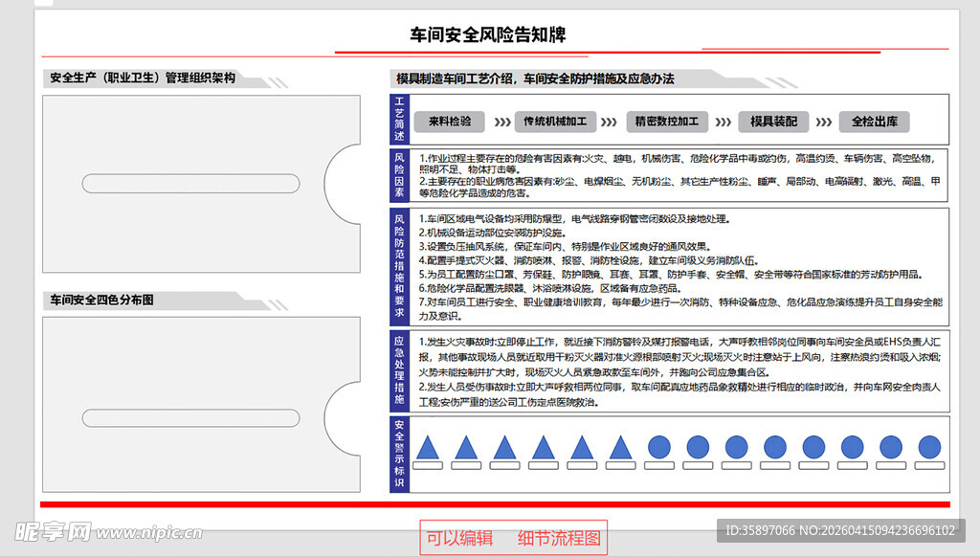This screenshot has height=557, width=980.
Task: Expand the chevrons before 模具装配
Action: (x=724, y=122)
